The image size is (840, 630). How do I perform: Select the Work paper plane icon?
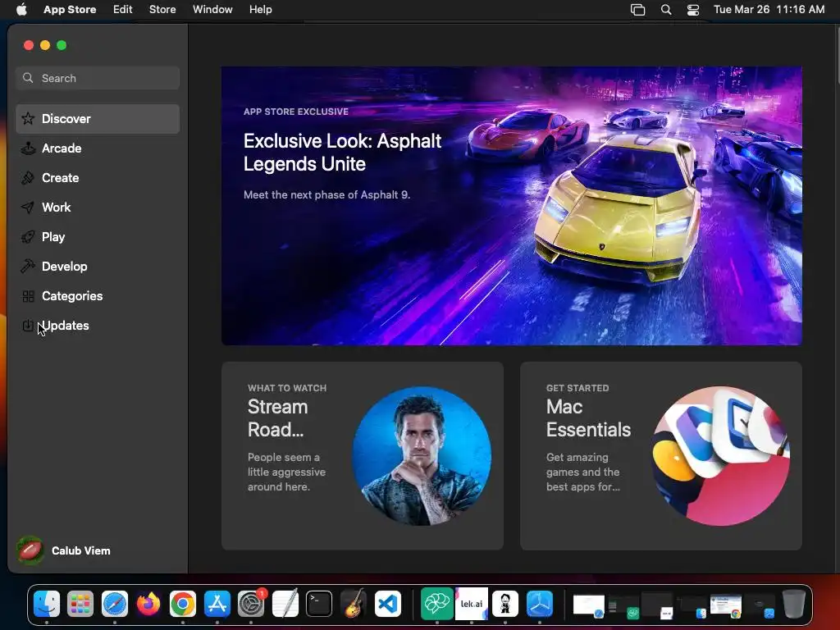[28, 207]
